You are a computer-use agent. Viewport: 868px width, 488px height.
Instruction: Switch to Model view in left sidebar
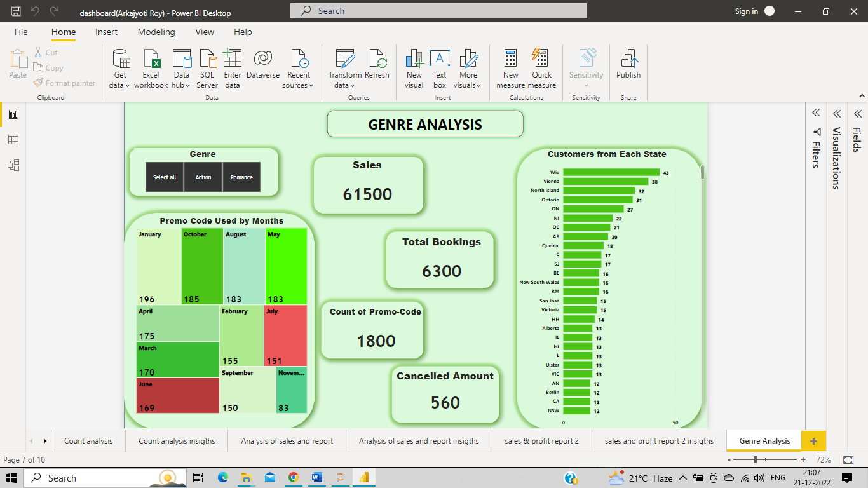point(13,165)
